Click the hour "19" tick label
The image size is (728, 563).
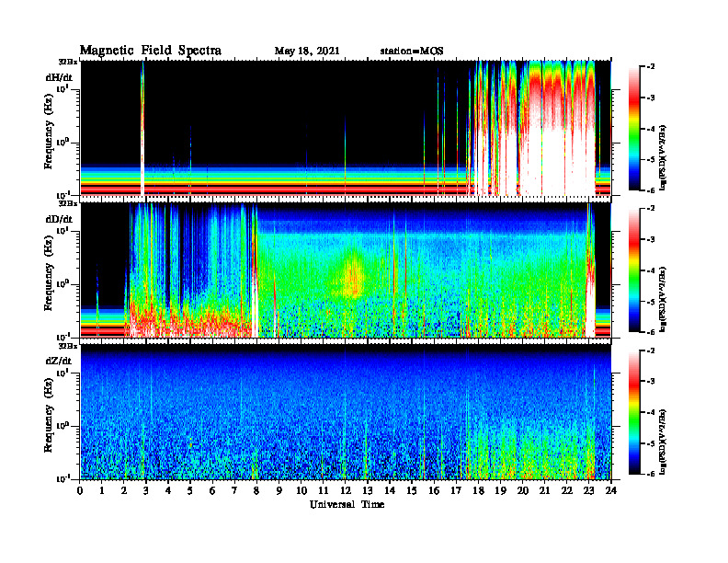[x=500, y=490]
